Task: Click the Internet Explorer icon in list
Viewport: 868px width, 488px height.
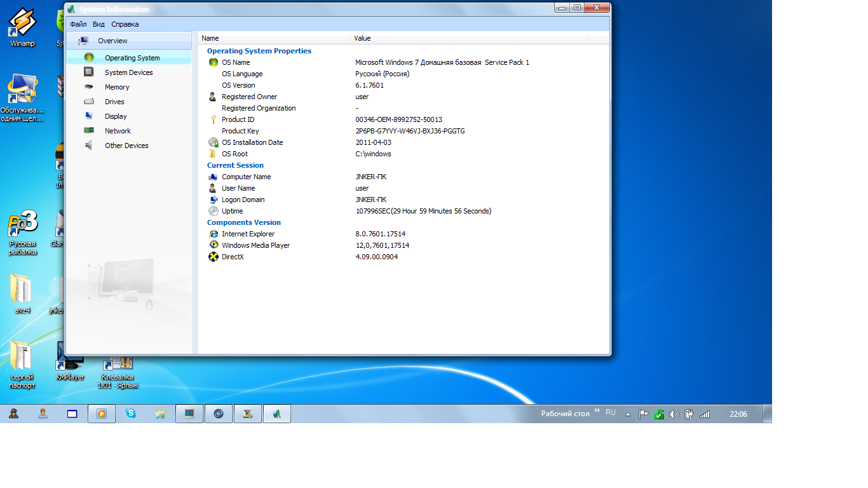Action: pos(213,234)
